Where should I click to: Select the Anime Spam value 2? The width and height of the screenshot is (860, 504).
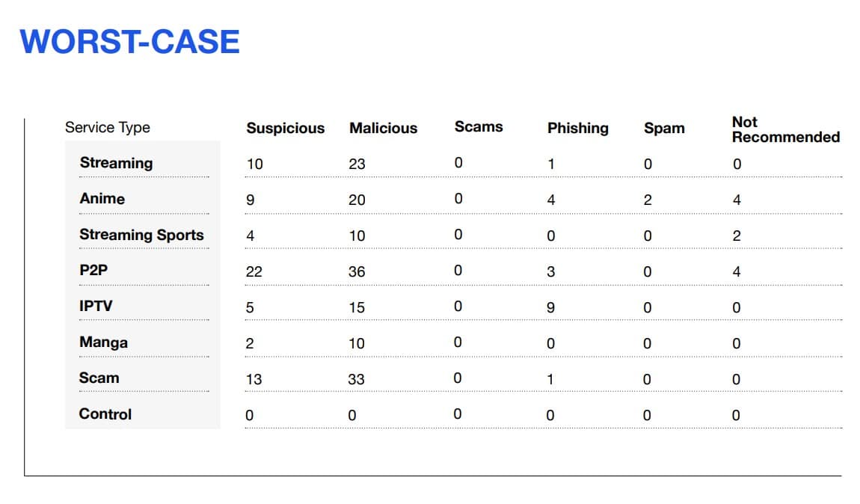pyautogui.click(x=648, y=200)
